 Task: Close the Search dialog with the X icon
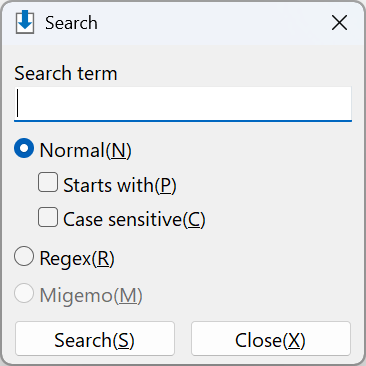pyautogui.click(x=339, y=23)
